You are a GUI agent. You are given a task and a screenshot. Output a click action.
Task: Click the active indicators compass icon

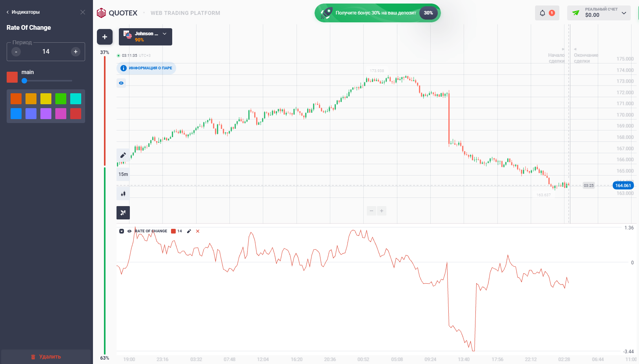point(123,213)
